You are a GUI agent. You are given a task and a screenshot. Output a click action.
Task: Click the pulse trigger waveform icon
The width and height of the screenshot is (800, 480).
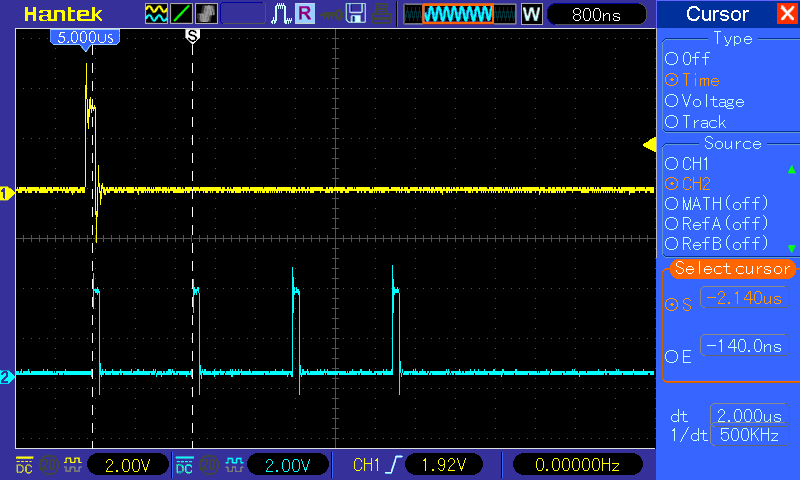point(281,14)
